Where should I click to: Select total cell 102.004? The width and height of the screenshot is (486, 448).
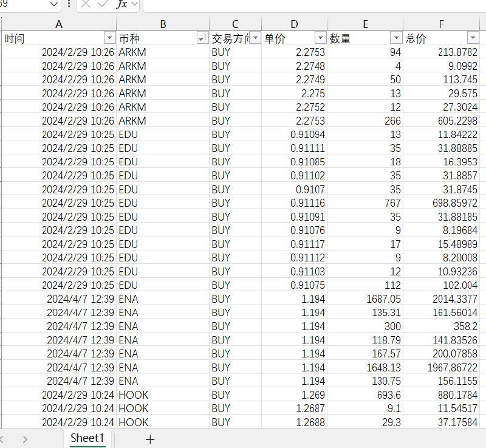click(x=442, y=284)
